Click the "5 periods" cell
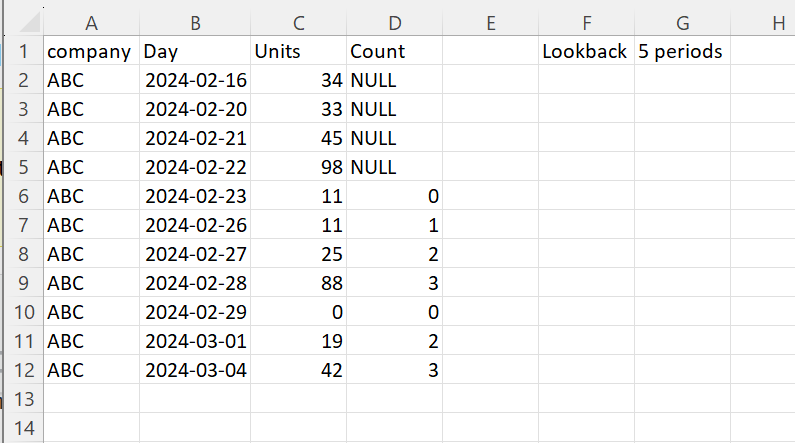 pos(680,52)
